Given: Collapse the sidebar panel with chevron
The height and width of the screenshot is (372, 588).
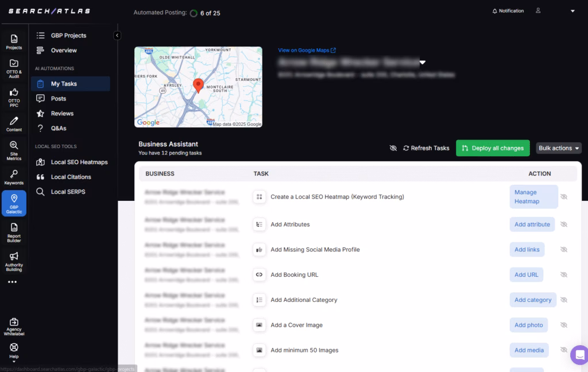Looking at the screenshot, I should (117, 36).
